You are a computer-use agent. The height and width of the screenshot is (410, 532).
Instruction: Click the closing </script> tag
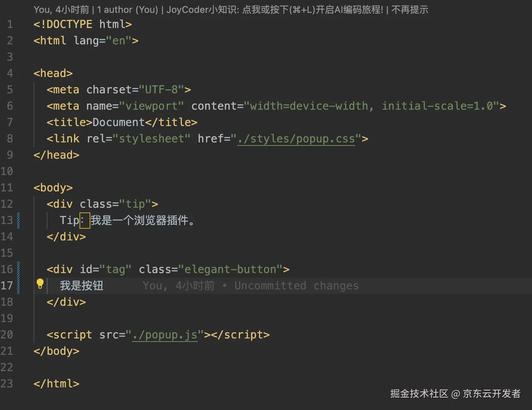point(240,335)
